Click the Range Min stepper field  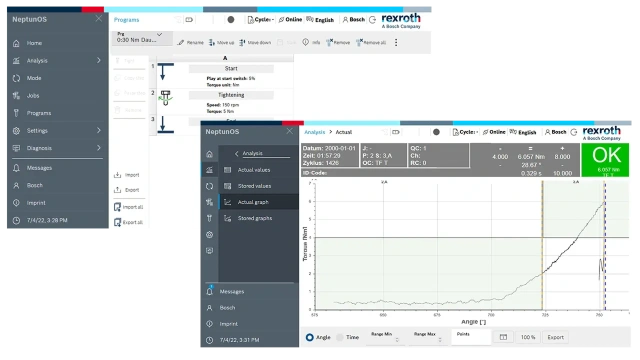tap(385, 337)
